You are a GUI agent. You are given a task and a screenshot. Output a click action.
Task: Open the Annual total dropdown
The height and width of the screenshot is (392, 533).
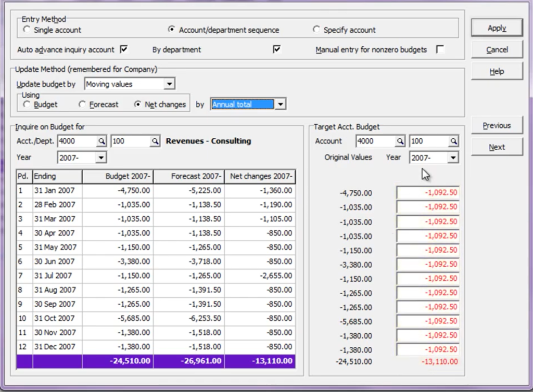280,104
